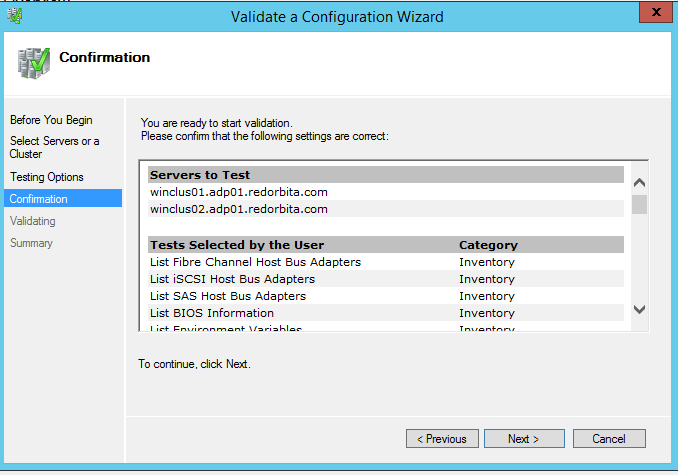Select the Confirmation step in sidebar
The height and width of the screenshot is (475, 678).
39,199
